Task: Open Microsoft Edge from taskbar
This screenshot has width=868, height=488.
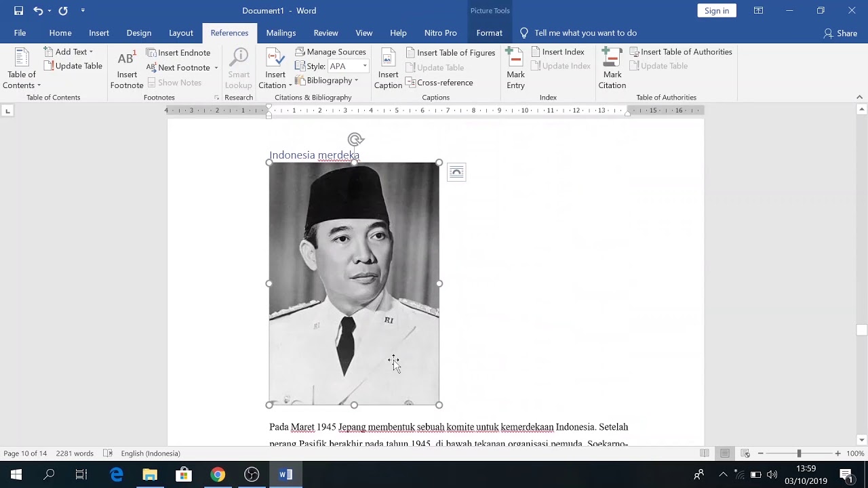Action: click(x=117, y=474)
